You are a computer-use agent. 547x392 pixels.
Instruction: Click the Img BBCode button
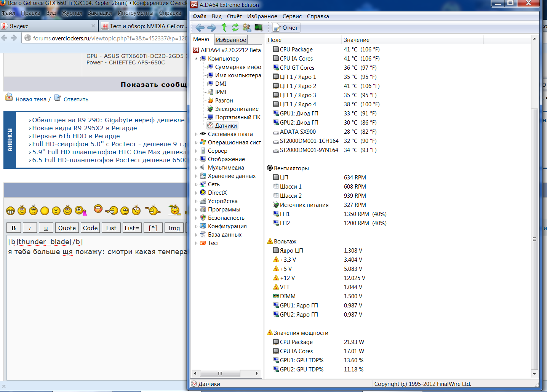pyautogui.click(x=174, y=228)
